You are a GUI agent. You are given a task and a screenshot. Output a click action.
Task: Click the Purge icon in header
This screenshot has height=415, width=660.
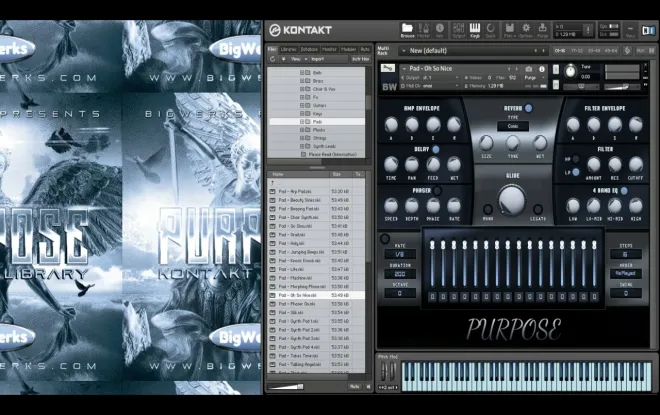tap(543, 30)
